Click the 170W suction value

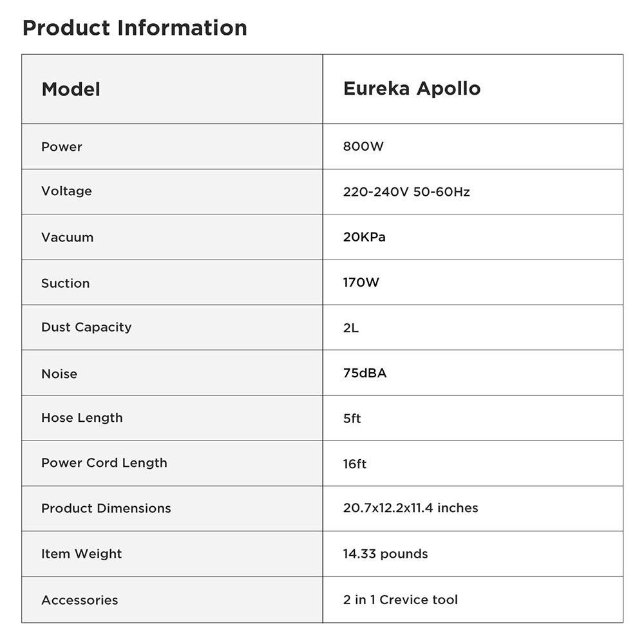[x=361, y=282]
